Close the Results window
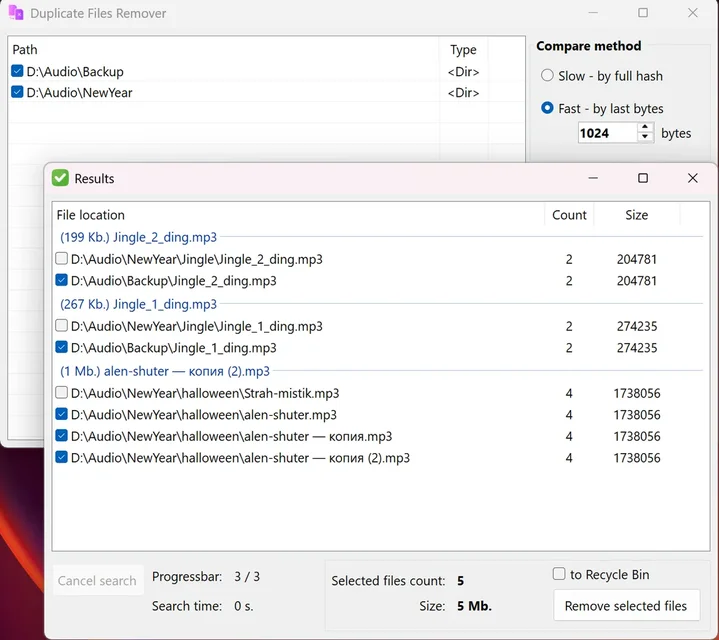The height and width of the screenshot is (640, 719). [x=692, y=178]
